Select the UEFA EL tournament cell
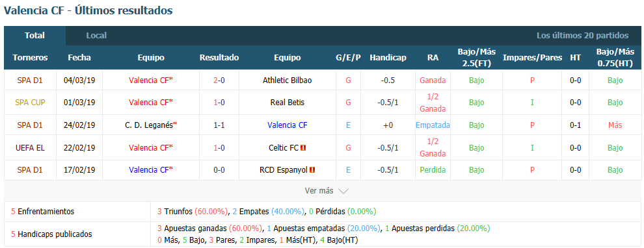 [x=30, y=147]
